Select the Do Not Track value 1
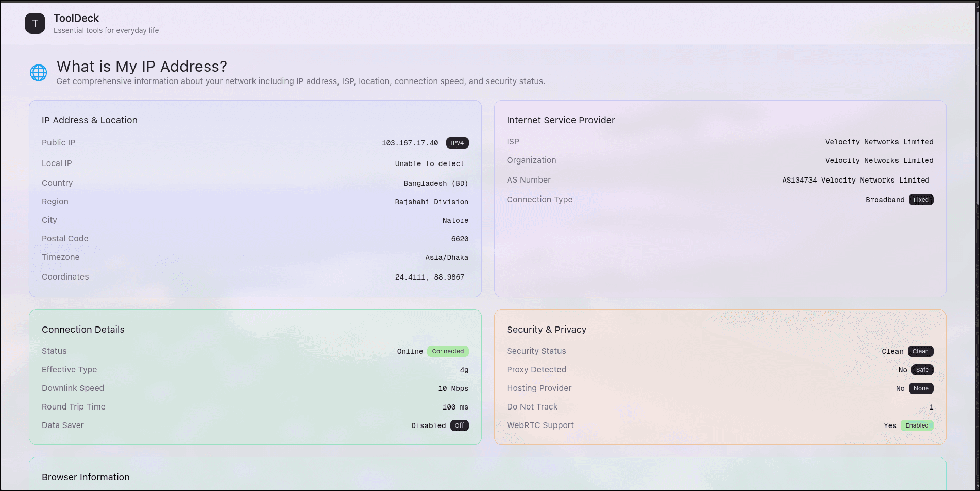Image resolution: width=980 pixels, height=491 pixels. click(x=931, y=407)
